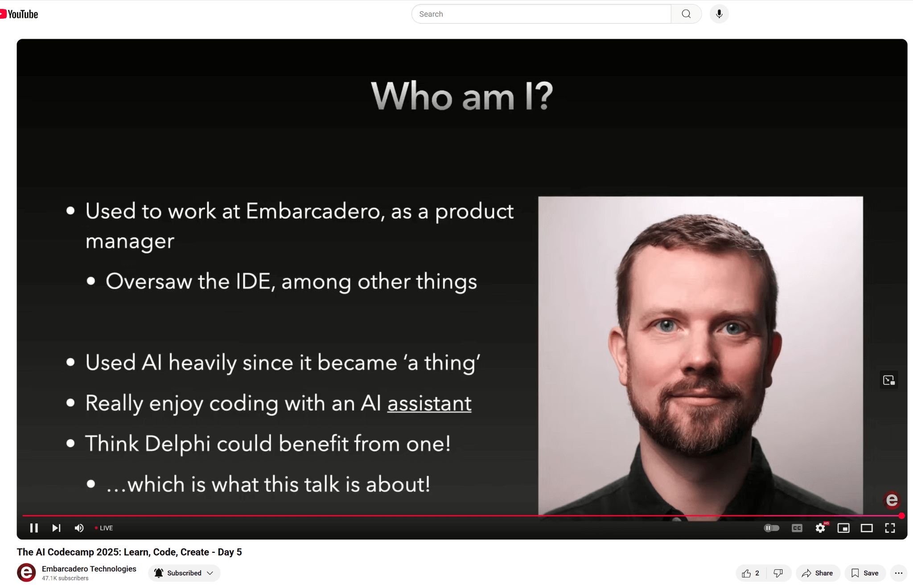Open more actions menu (three dots)
Screen dimensions: 913x588
pos(899,573)
